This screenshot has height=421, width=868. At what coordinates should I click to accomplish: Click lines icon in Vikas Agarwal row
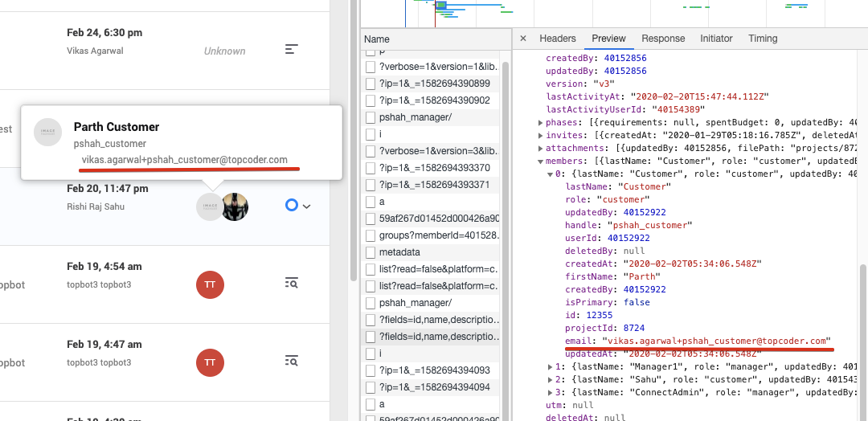pos(292,49)
